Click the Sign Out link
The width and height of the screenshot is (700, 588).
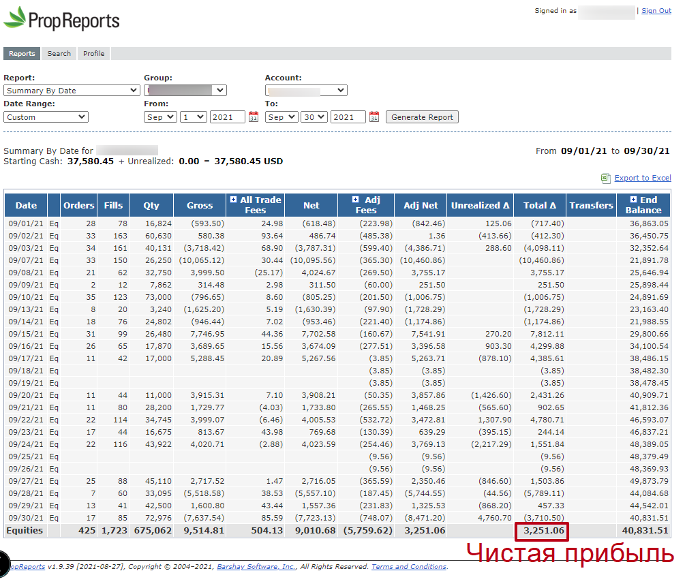[656, 11]
